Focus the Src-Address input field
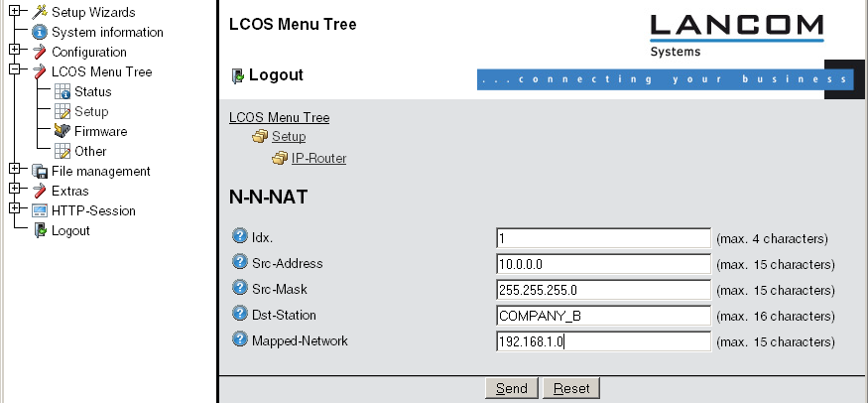The height and width of the screenshot is (403, 868). point(603,264)
